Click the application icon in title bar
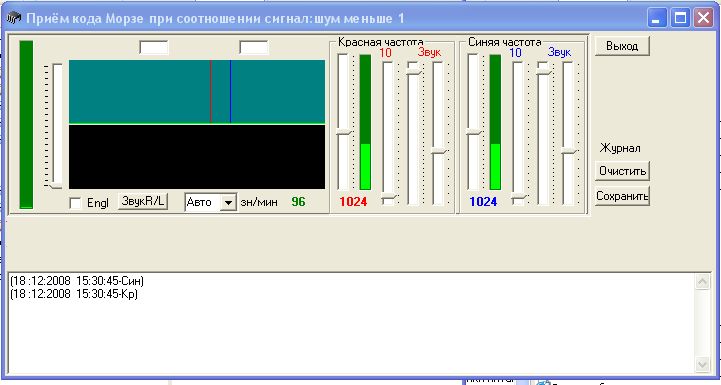 14,18
